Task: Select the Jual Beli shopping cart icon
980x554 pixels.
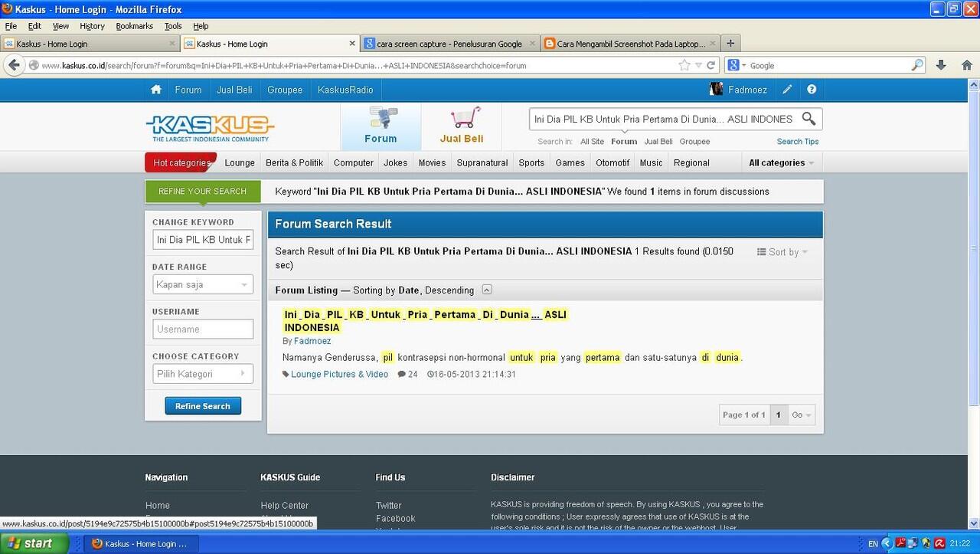Action: coord(462,126)
